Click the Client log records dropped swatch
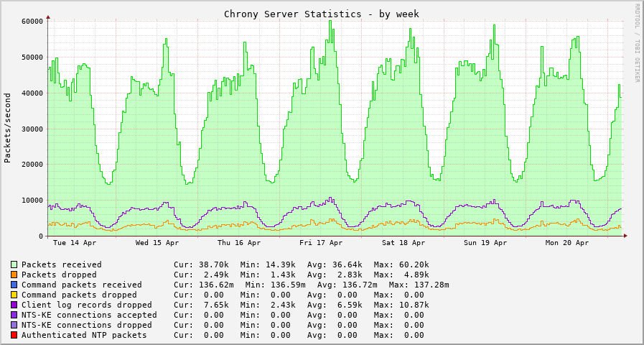Image resolution: width=644 pixels, height=345 pixels. pyautogui.click(x=14, y=305)
